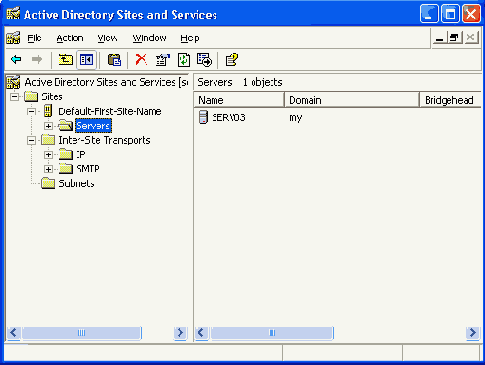The image size is (485, 365).
Task: Select the SERV03 server entry
Action: point(229,117)
